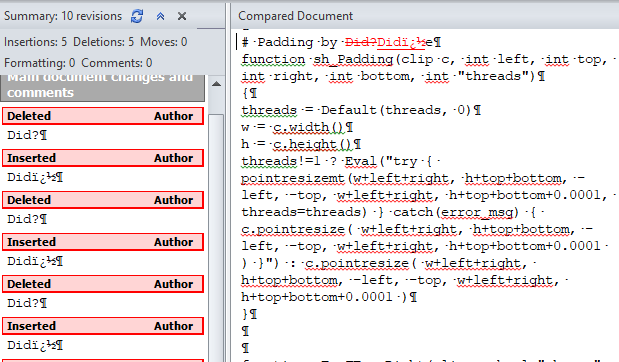The width and height of the screenshot is (619, 362).
Task: Click 'h = c.height()' line
Action: click(296, 144)
